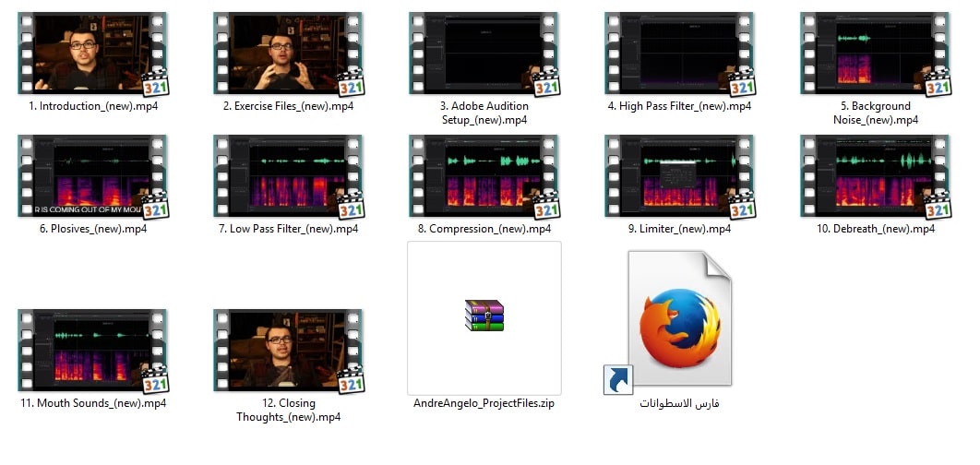The height and width of the screenshot is (465, 980).
Task: Click the 321 player badge on 7. Low Pass Filter
Action: click(352, 208)
